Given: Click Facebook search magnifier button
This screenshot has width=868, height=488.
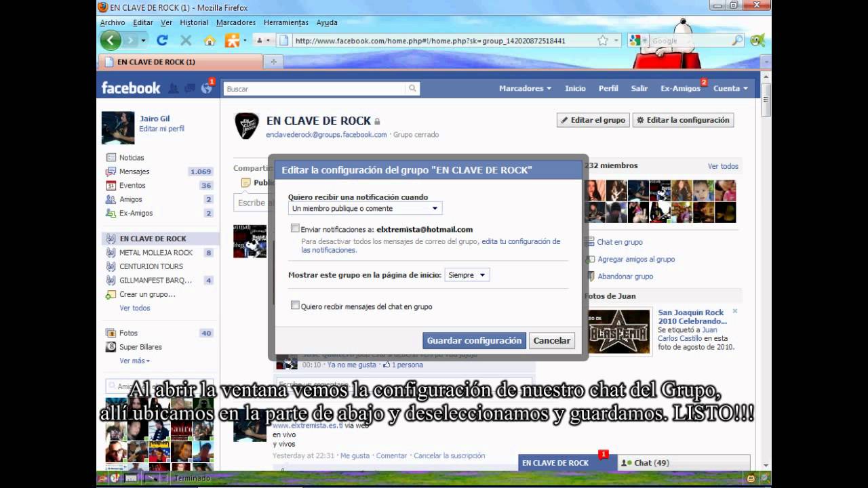Looking at the screenshot, I should pyautogui.click(x=412, y=89).
